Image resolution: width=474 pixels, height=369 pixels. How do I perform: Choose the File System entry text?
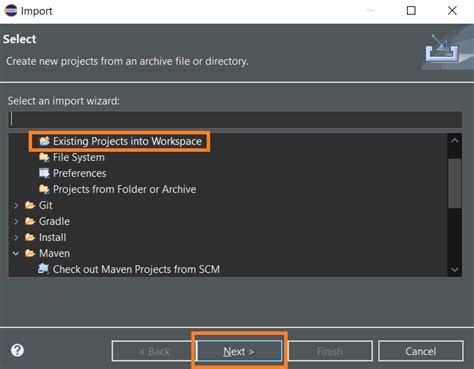[x=79, y=157]
